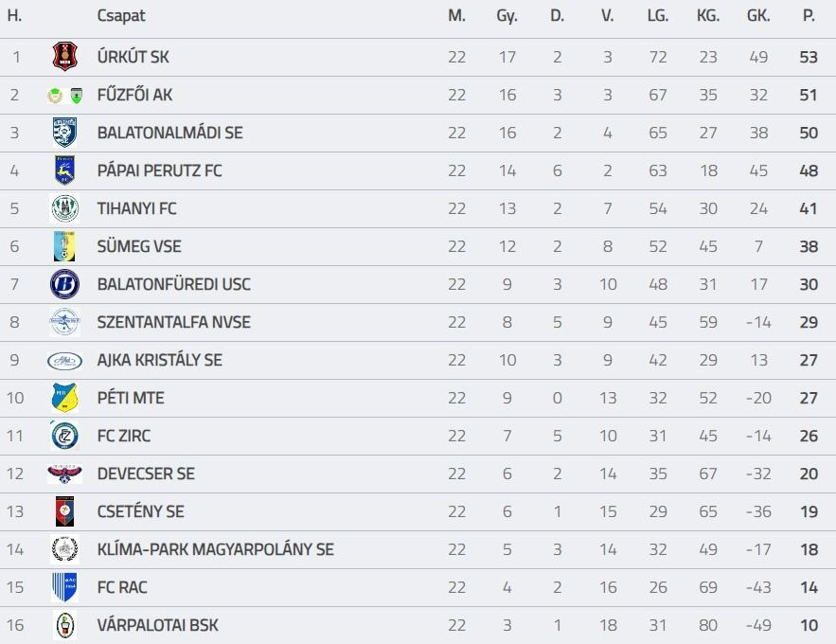Click the Várpalotai BSK club crest

coord(64,625)
